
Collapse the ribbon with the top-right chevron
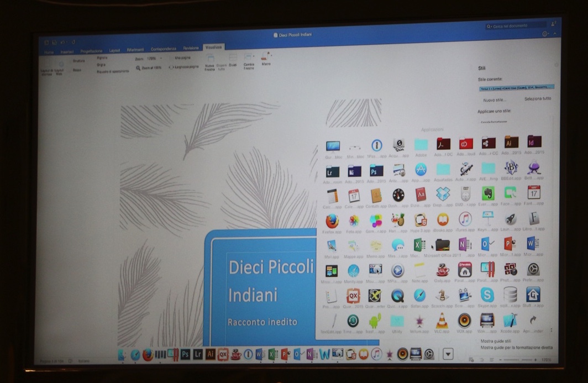(x=555, y=34)
